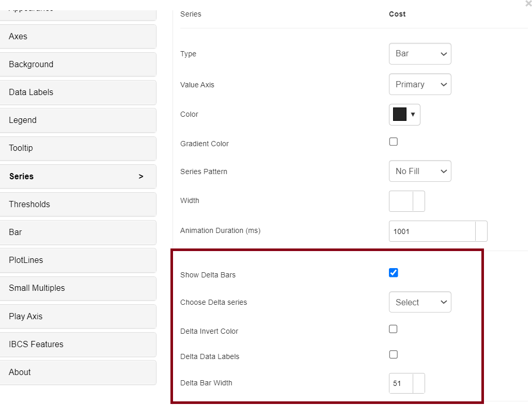
Task: Open the Legend settings section
Action: [79, 120]
